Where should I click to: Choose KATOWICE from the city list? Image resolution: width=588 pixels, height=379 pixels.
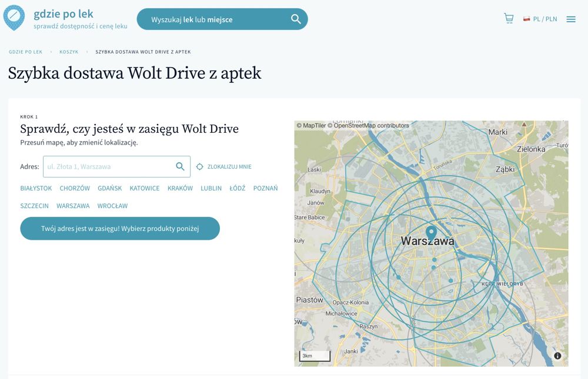[x=145, y=188]
